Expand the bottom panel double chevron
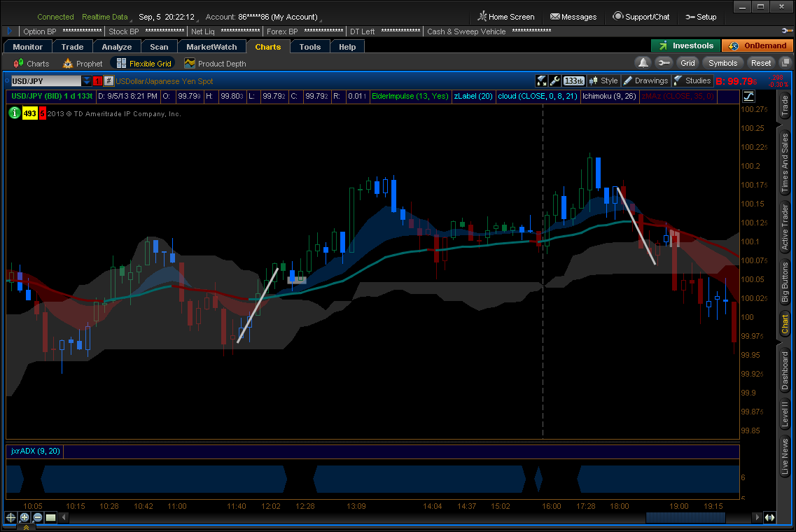The image size is (796, 532). (x=26, y=528)
